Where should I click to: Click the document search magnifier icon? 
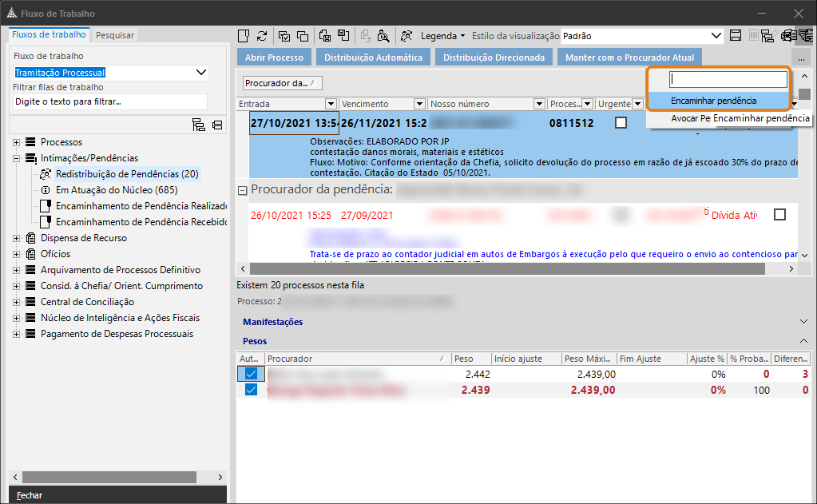point(383,36)
